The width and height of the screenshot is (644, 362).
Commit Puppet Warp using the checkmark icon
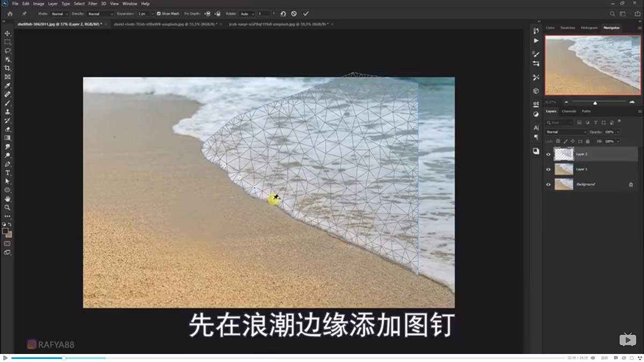306,13
